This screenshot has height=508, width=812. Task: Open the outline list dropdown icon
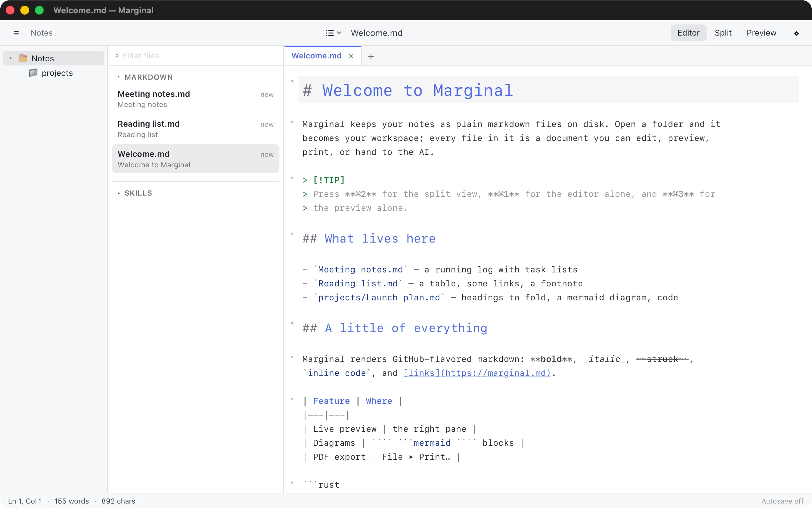333,33
